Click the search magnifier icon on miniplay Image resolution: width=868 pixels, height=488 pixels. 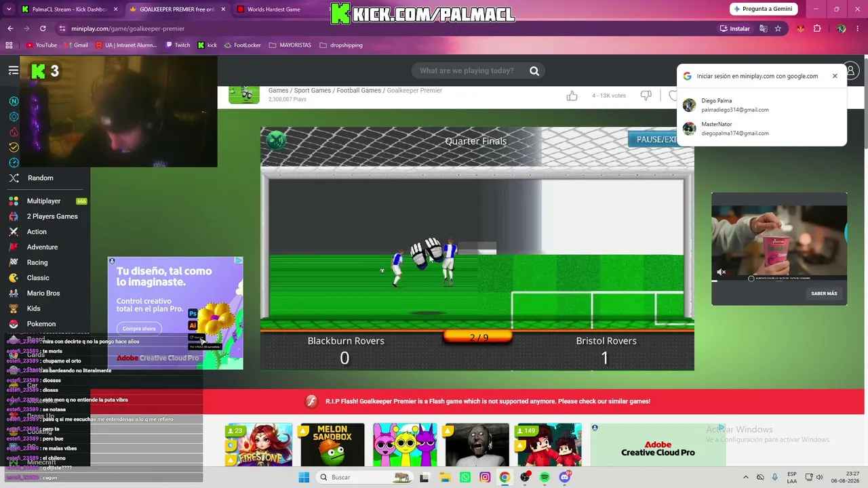pyautogui.click(x=534, y=70)
